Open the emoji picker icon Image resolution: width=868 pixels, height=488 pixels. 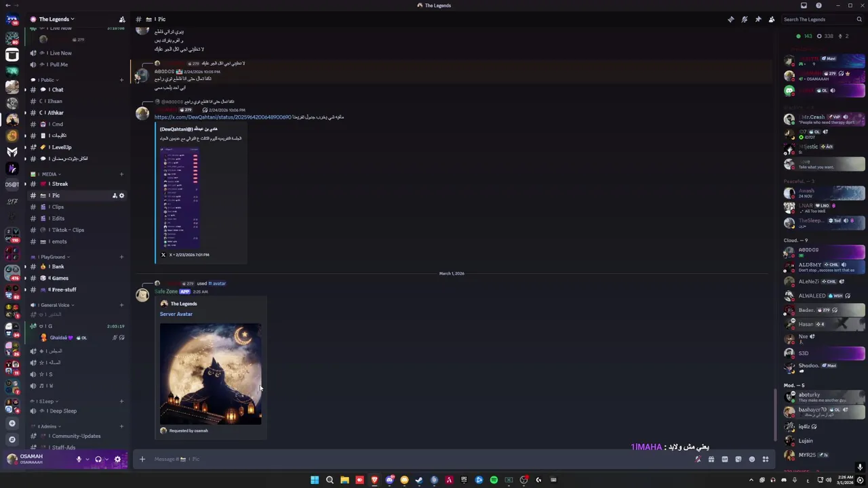coord(752,460)
